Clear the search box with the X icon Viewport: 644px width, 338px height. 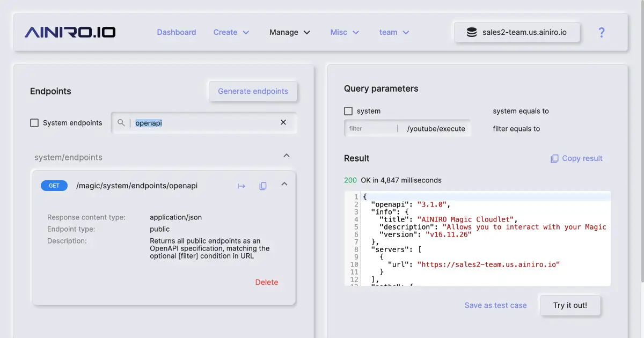click(x=283, y=122)
